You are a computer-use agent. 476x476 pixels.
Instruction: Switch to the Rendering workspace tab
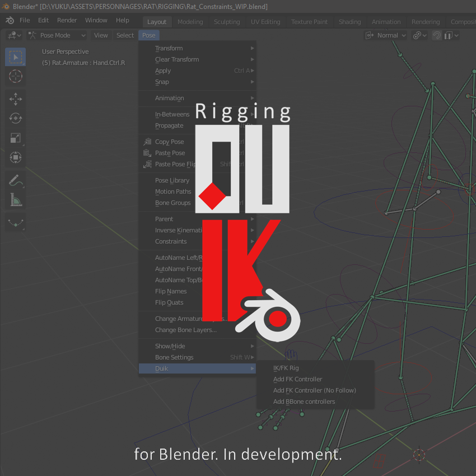(426, 22)
